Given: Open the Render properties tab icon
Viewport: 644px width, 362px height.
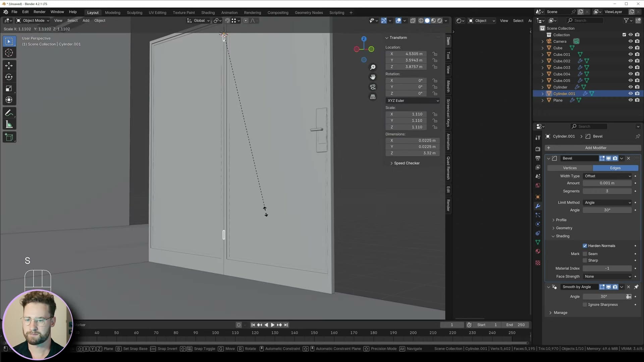Looking at the screenshot, I should 538,149.
